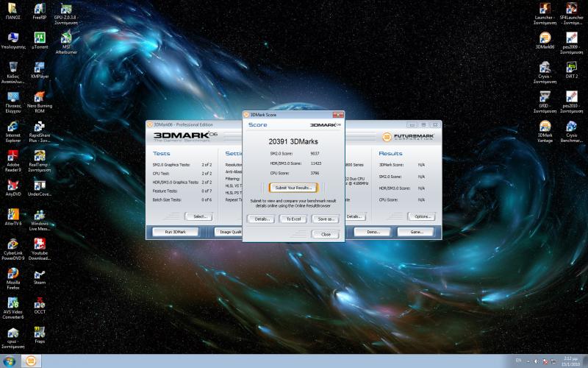Open Nero Burning ROM shortcut
The height and width of the screenshot is (368, 588).
40,102
